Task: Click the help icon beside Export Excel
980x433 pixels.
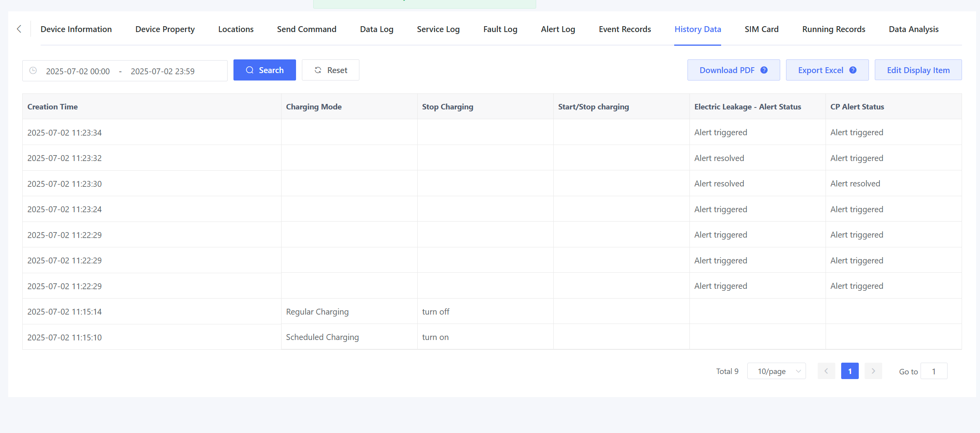Action: (x=853, y=70)
